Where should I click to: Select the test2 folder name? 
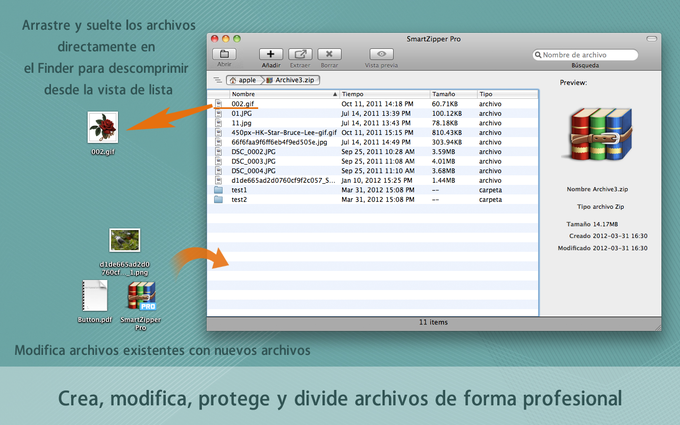[x=239, y=199]
